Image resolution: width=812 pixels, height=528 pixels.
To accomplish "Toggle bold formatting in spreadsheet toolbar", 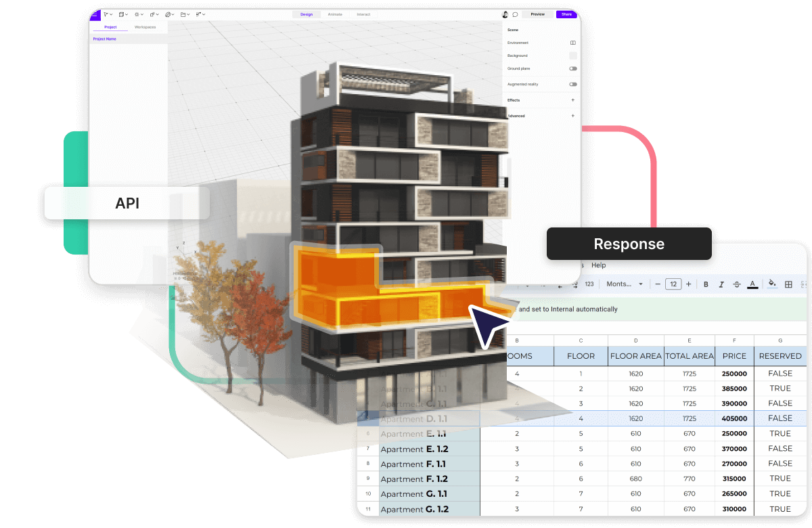I will pos(706,284).
